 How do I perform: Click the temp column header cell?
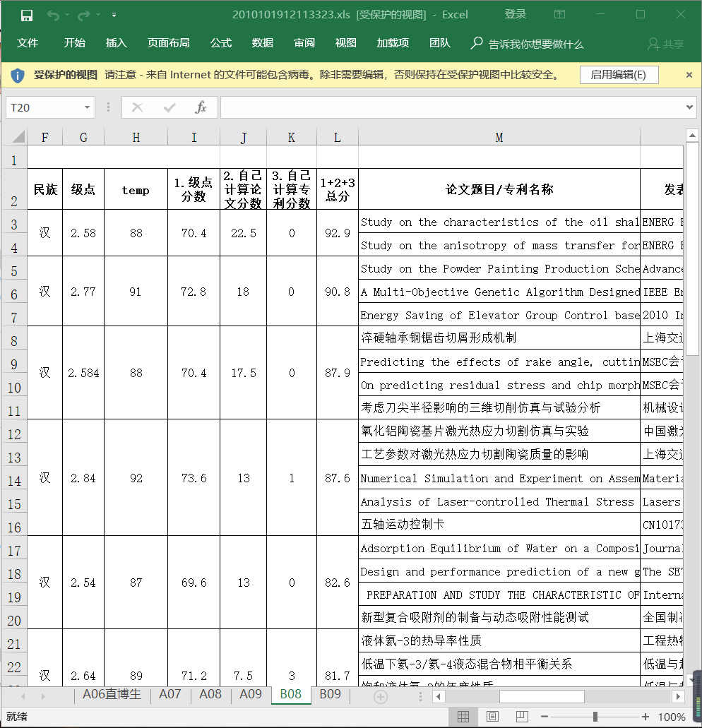pos(136,189)
